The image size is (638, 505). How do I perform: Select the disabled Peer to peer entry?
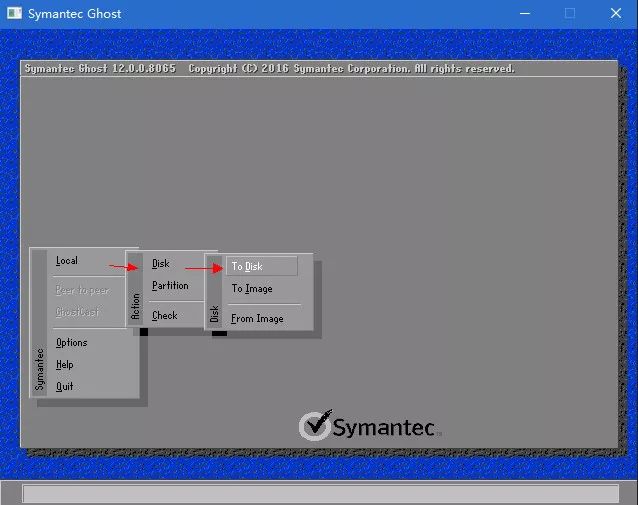pyautogui.click(x=83, y=290)
